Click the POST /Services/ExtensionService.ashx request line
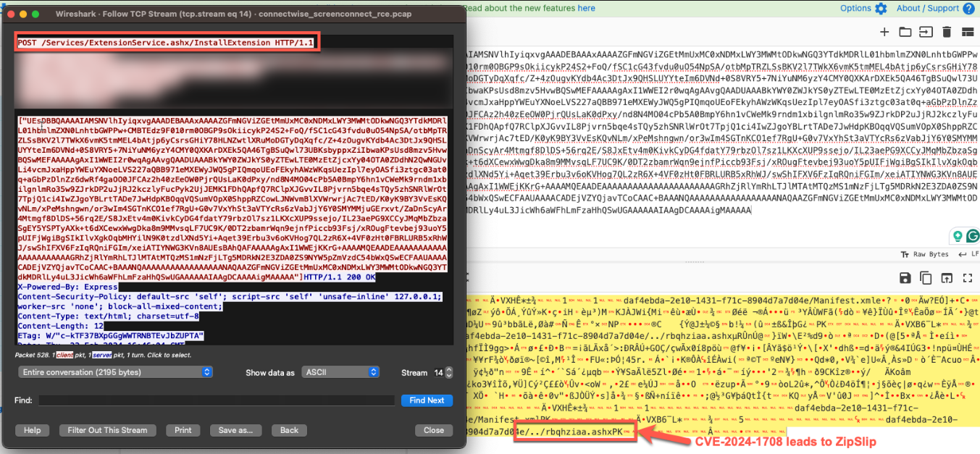The height and width of the screenshot is (454, 980). 166,43
